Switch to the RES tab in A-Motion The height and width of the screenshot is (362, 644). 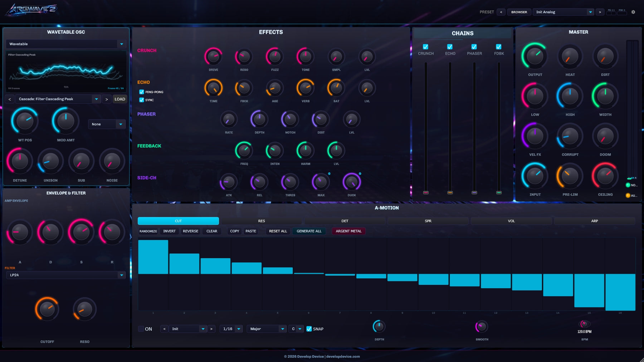pos(262,221)
